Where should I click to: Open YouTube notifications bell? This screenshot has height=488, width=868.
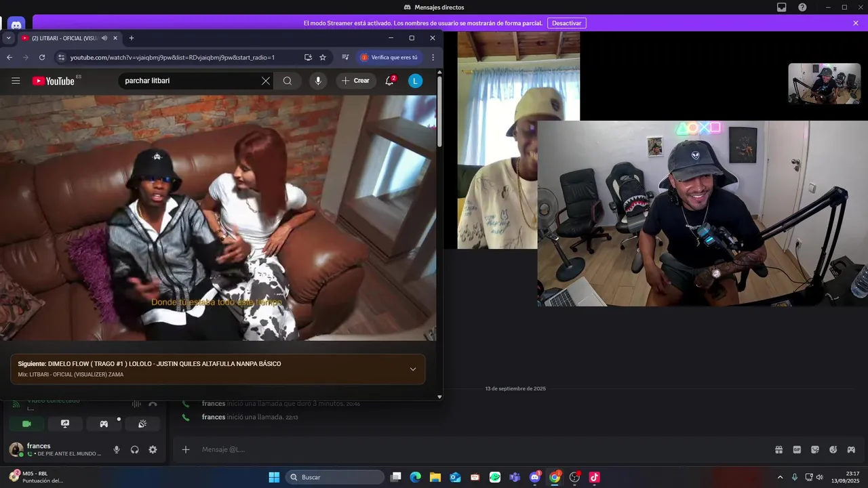tap(389, 81)
